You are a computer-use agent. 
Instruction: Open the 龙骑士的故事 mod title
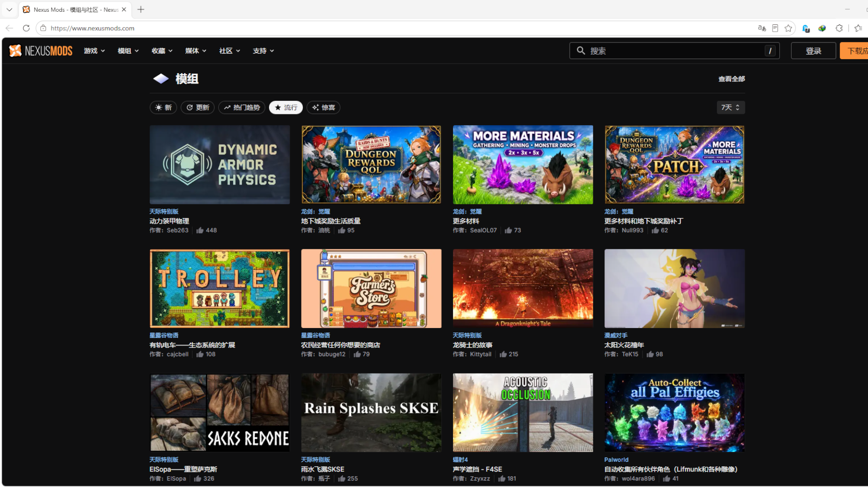[472, 345]
